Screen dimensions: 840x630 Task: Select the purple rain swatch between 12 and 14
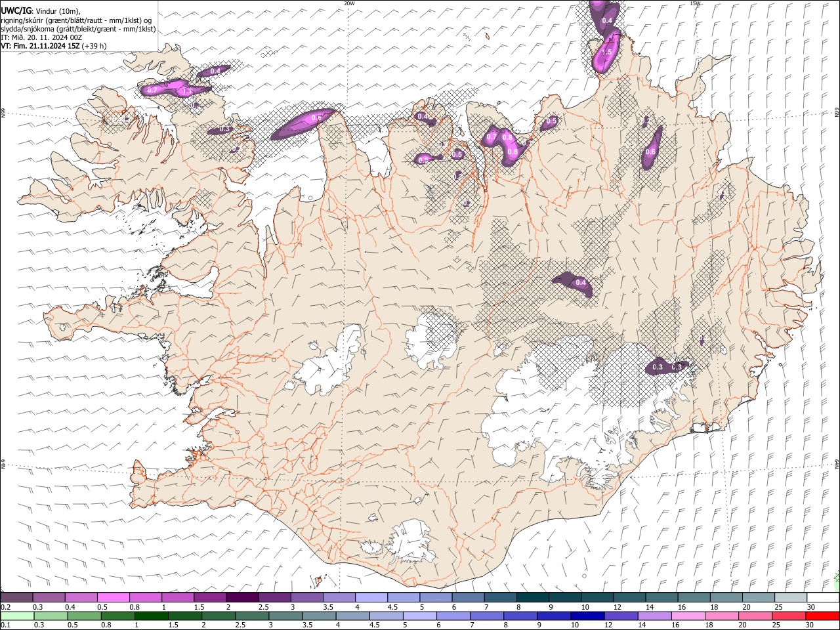point(621,616)
